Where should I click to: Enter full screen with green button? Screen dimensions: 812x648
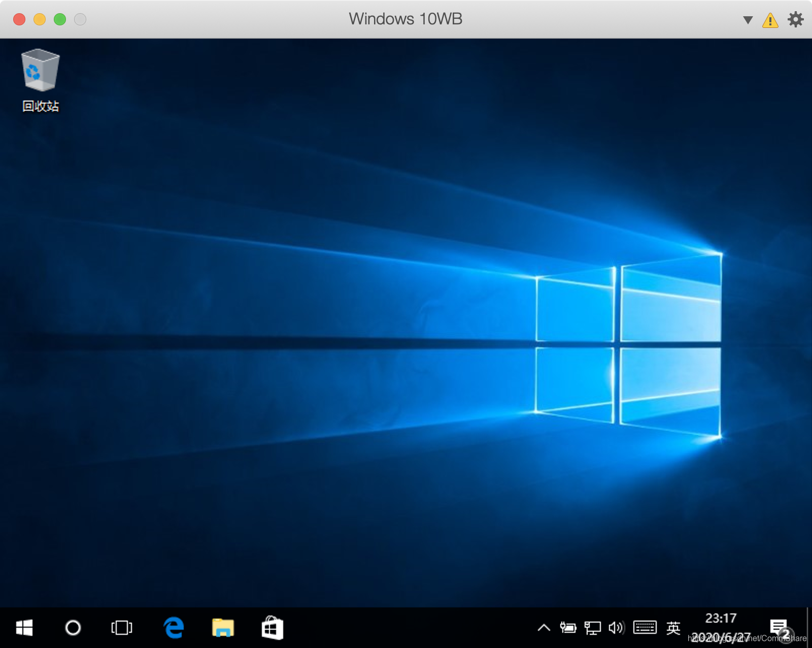[60, 19]
